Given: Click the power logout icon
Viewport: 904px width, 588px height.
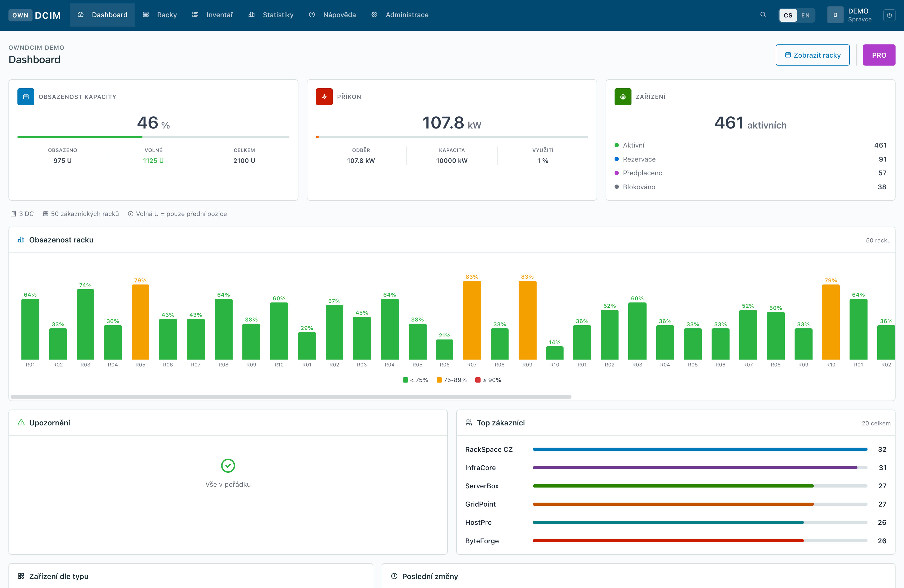Looking at the screenshot, I should [x=889, y=15].
